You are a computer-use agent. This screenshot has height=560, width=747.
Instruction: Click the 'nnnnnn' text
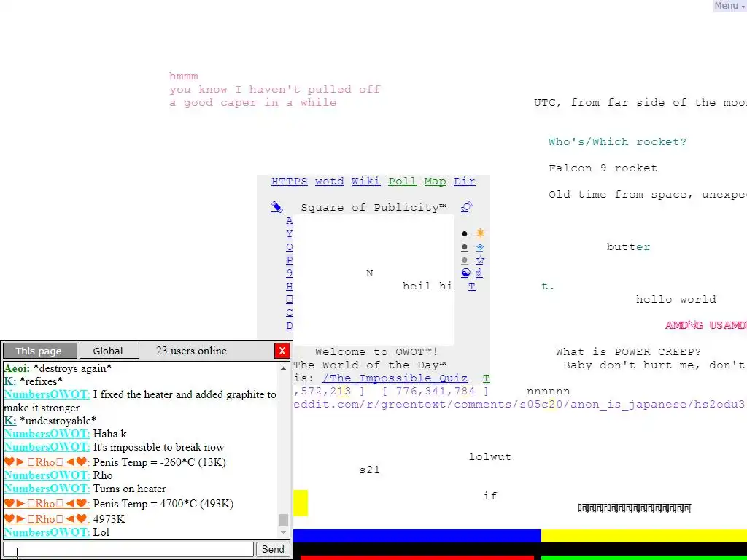[548, 392]
